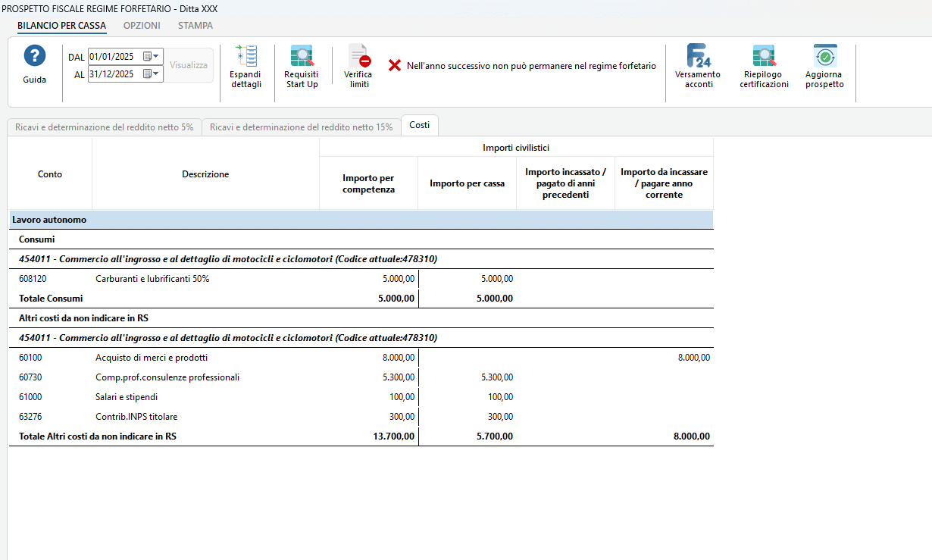Select the BILANCIO PER CASSA tab
This screenshot has width=932, height=560.
pyautogui.click(x=61, y=25)
